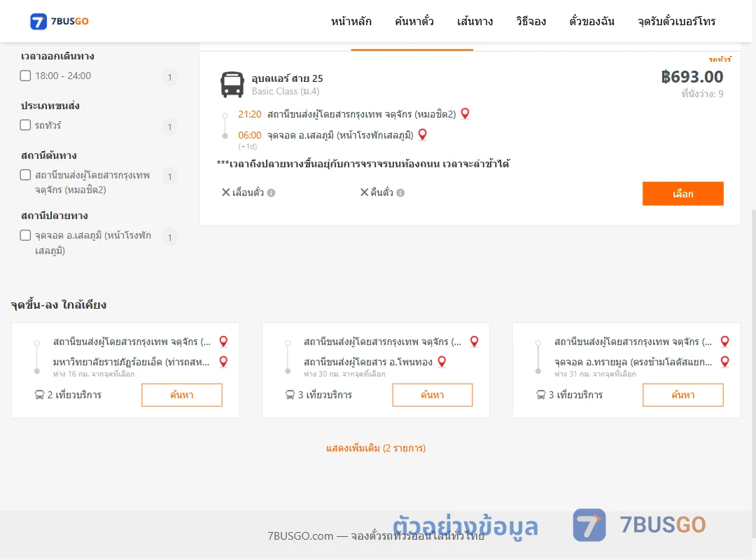Open map pin for สถานีขนส่งผู้โดยสาร อ.โพนทอง
This screenshot has width=756, height=560.
pos(442,361)
